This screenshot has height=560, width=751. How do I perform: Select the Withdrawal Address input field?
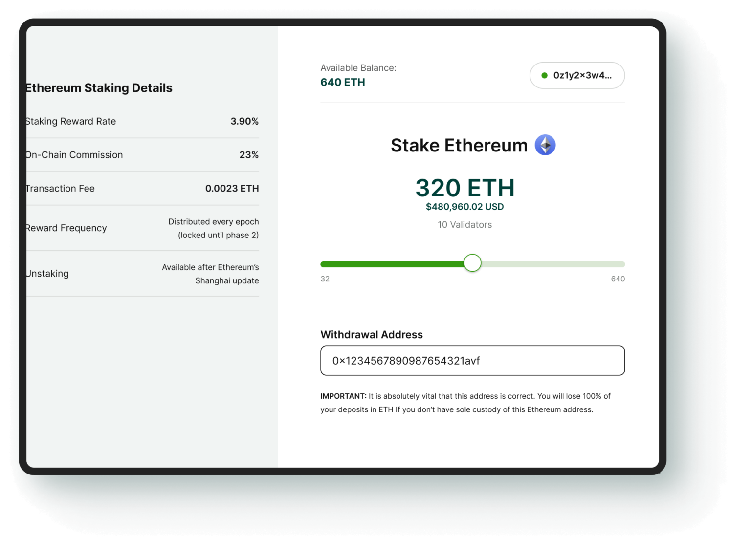472,361
